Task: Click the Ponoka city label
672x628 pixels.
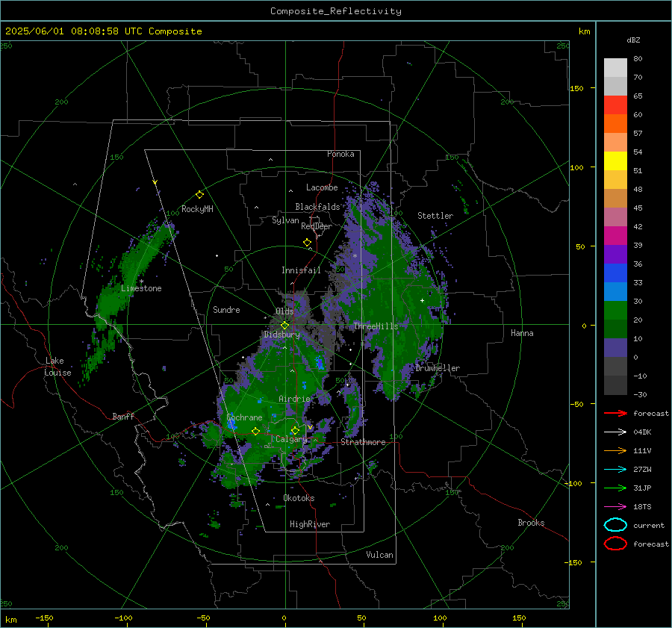Action: click(x=340, y=154)
